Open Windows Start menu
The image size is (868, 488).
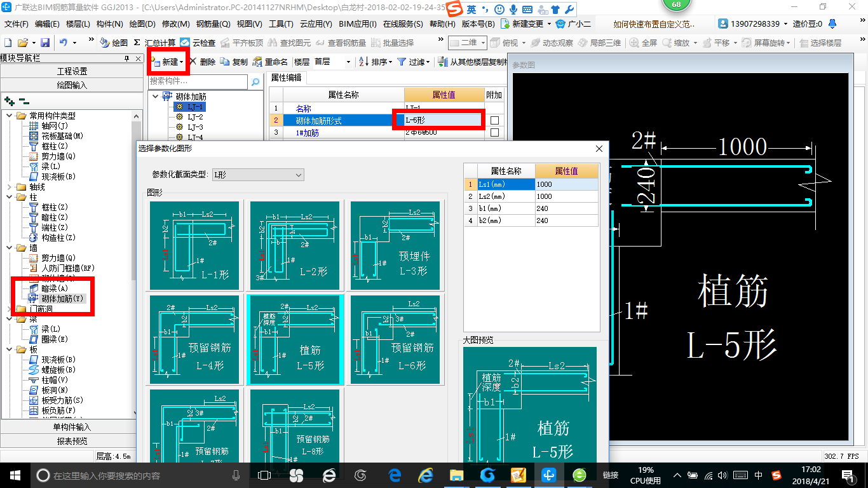click(14, 475)
